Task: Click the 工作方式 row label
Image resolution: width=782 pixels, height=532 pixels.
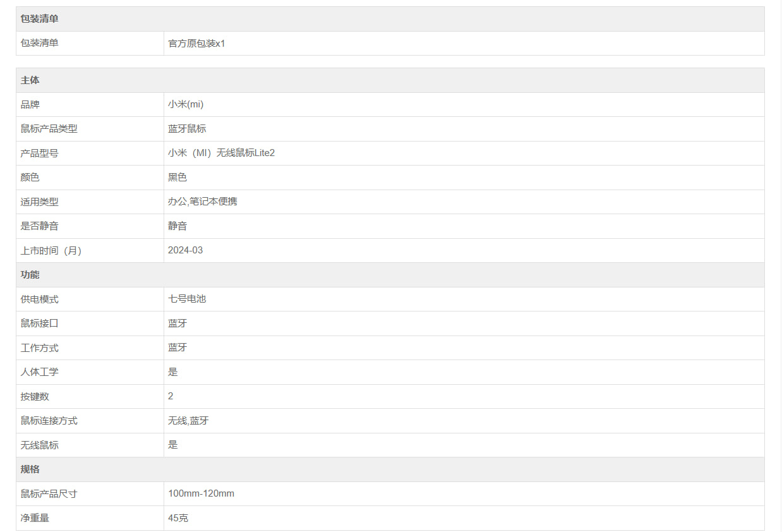Action: point(39,348)
